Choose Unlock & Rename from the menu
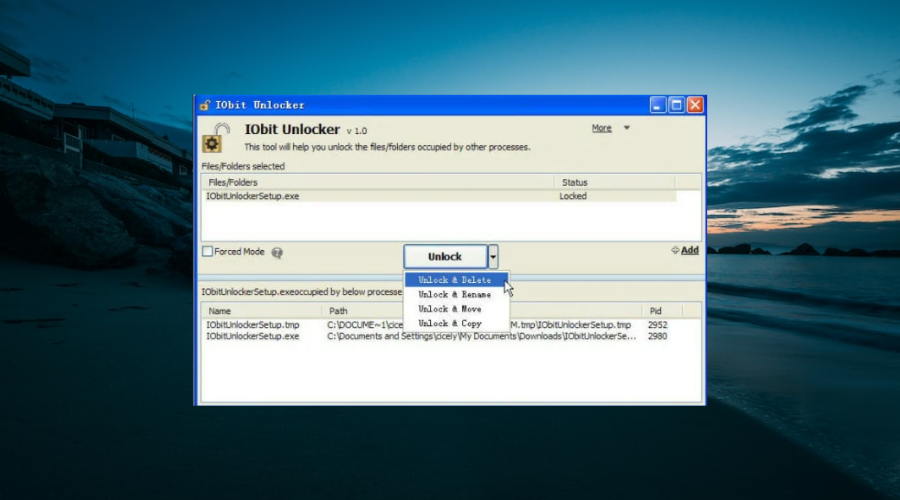Screen dimensions: 900x500 457,294
